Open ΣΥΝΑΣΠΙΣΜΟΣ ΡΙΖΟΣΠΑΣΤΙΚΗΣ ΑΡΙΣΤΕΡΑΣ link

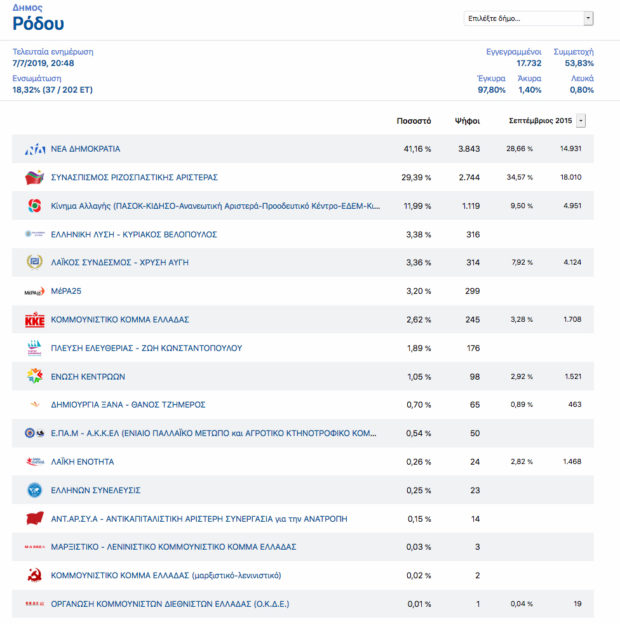coord(134,177)
